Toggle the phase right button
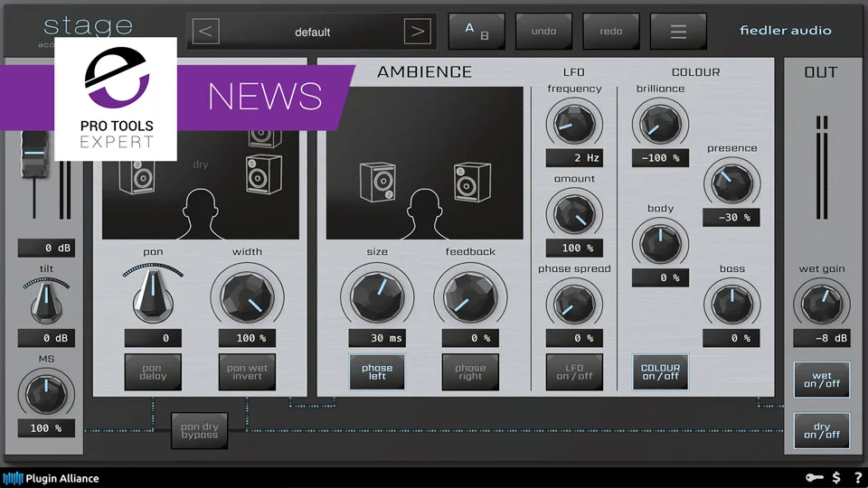The width and height of the screenshot is (868, 488). point(470,371)
